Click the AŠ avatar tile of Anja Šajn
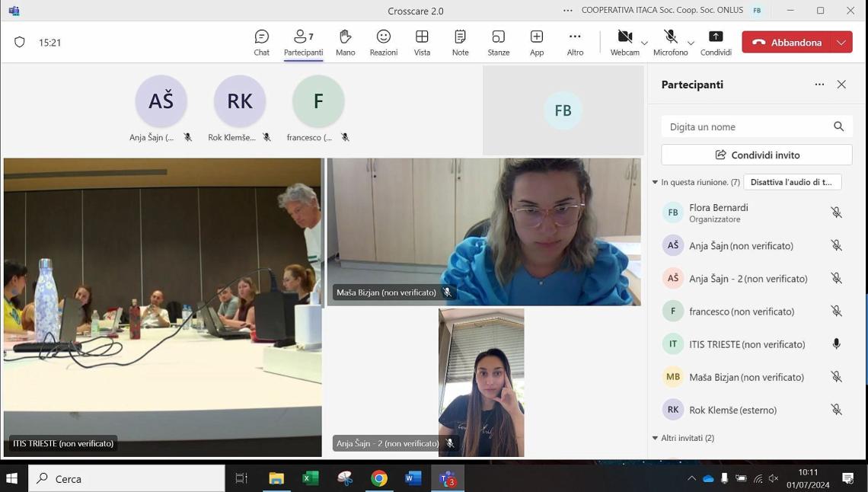 pyautogui.click(x=161, y=101)
